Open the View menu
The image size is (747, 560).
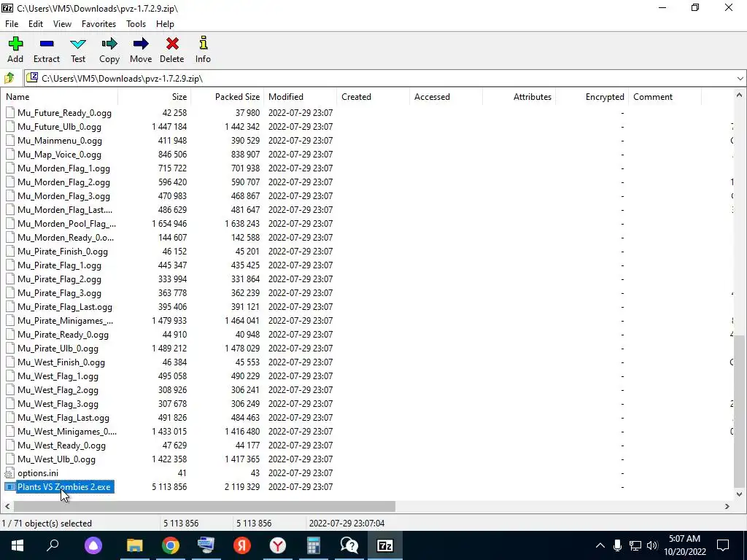click(x=62, y=24)
